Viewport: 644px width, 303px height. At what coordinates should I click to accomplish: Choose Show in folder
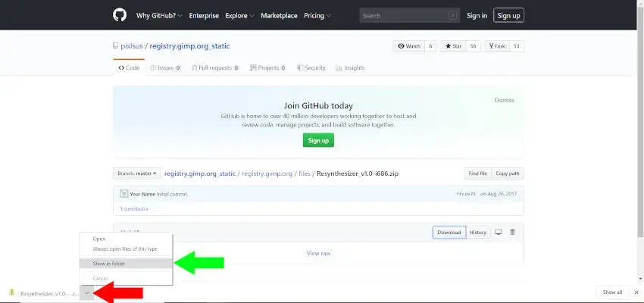[126, 264]
